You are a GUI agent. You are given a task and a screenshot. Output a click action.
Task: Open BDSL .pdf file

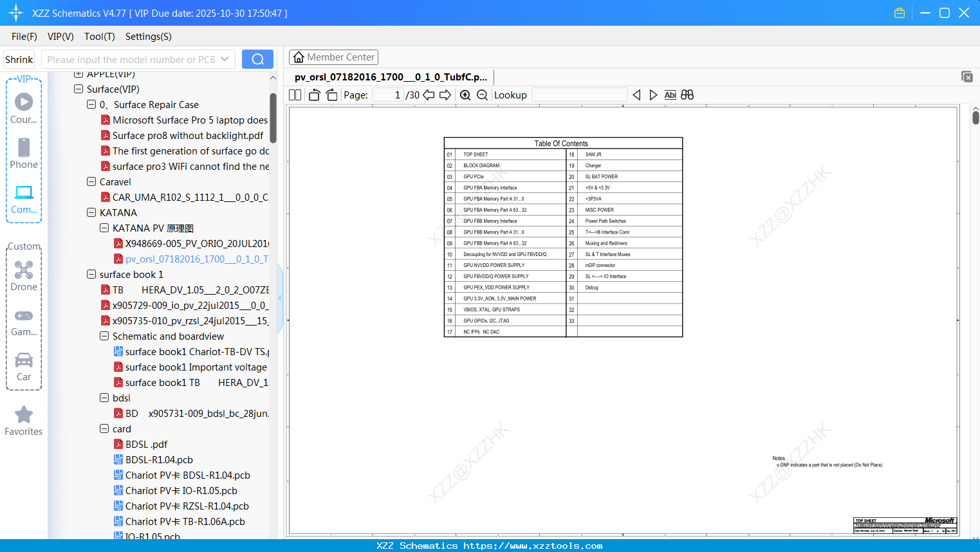pyautogui.click(x=141, y=445)
